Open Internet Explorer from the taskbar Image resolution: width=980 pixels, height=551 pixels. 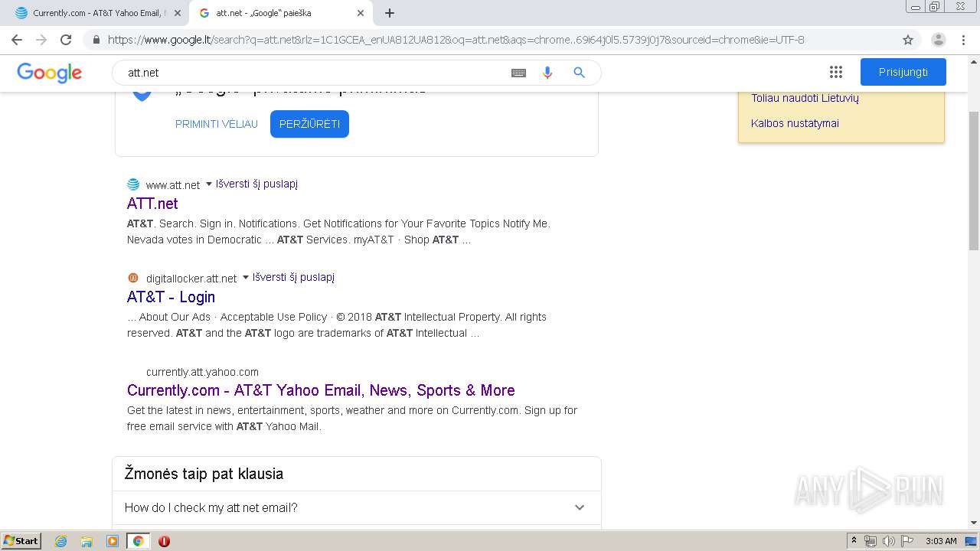click(61, 541)
